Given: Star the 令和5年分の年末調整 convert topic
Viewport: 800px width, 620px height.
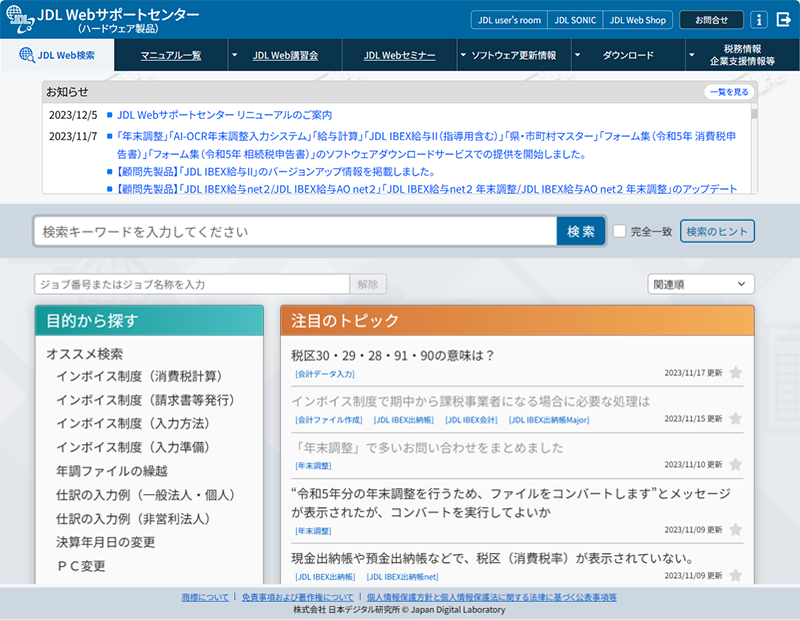Looking at the screenshot, I should [735, 530].
